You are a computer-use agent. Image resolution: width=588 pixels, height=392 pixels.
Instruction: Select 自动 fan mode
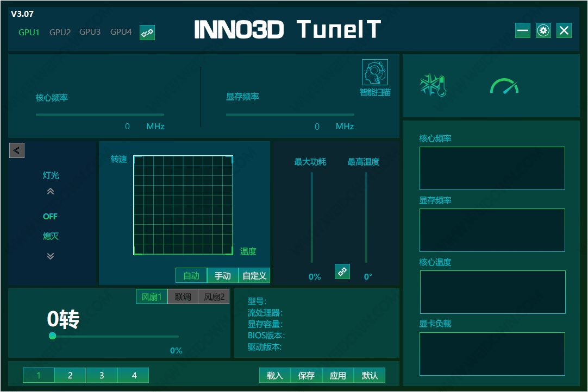[191, 275]
